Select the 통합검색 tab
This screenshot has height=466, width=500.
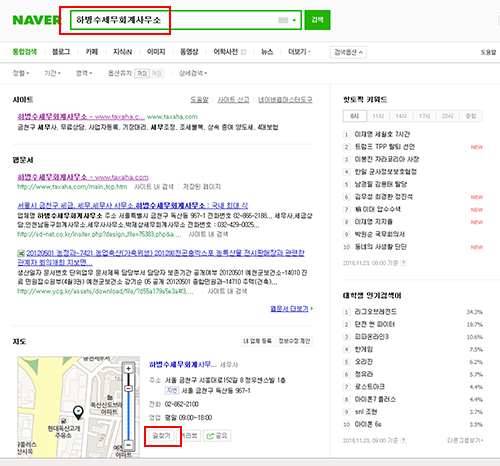click(x=25, y=52)
